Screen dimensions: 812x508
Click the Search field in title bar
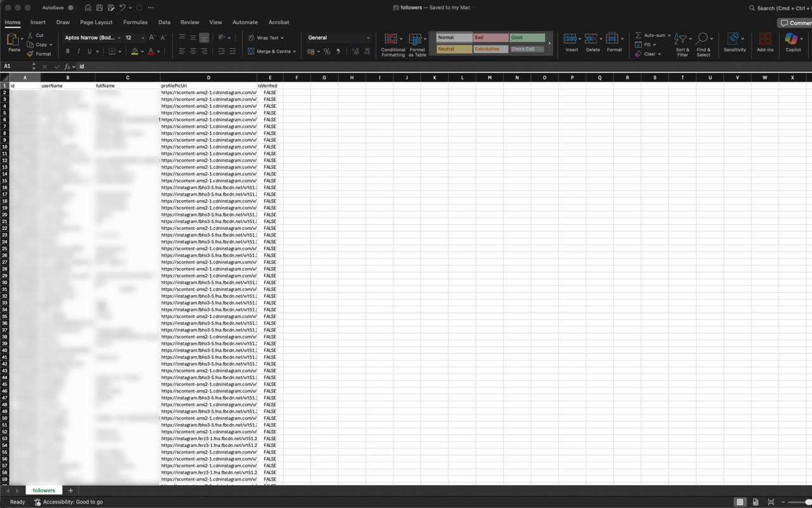coord(780,8)
